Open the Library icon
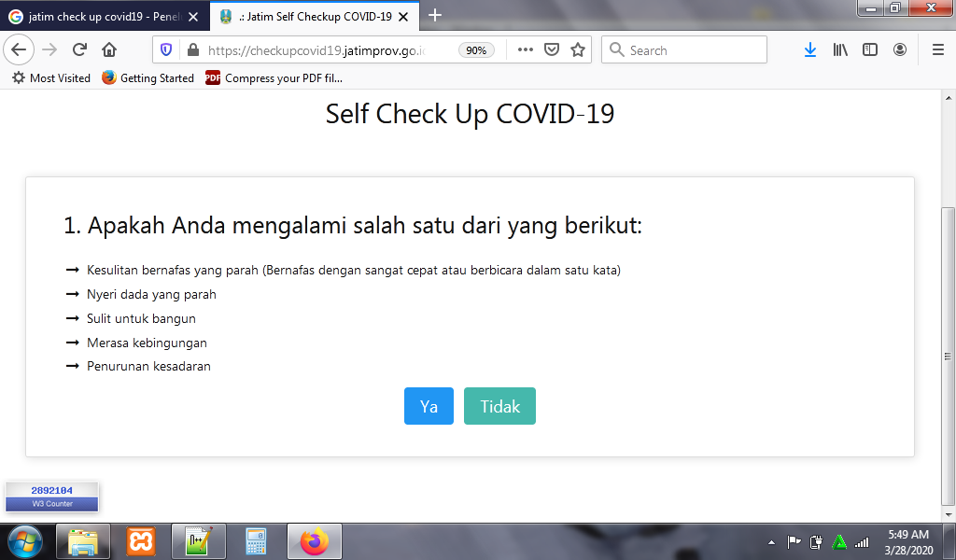 tap(840, 50)
